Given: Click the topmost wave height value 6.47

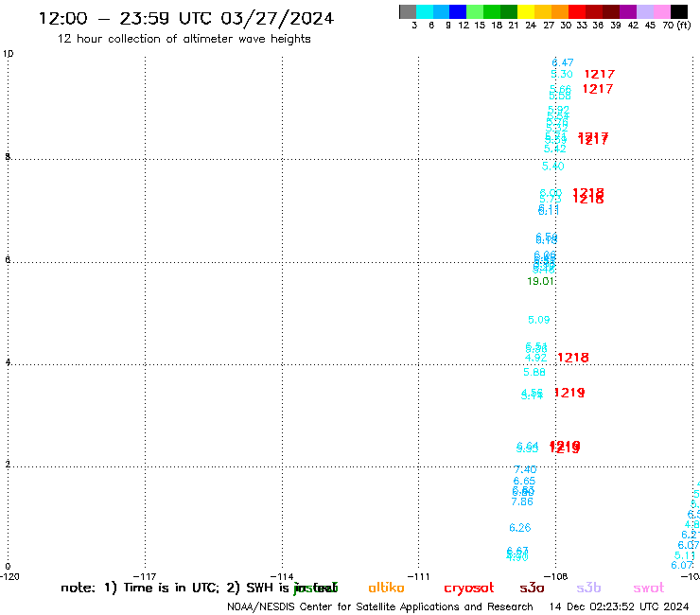Looking at the screenshot, I should (563, 62).
